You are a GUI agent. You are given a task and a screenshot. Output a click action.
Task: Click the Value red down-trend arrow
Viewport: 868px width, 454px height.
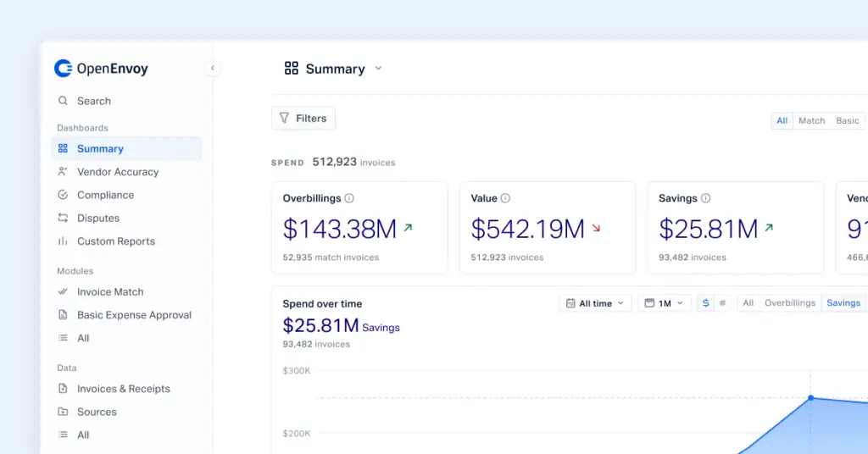(x=596, y=228)
